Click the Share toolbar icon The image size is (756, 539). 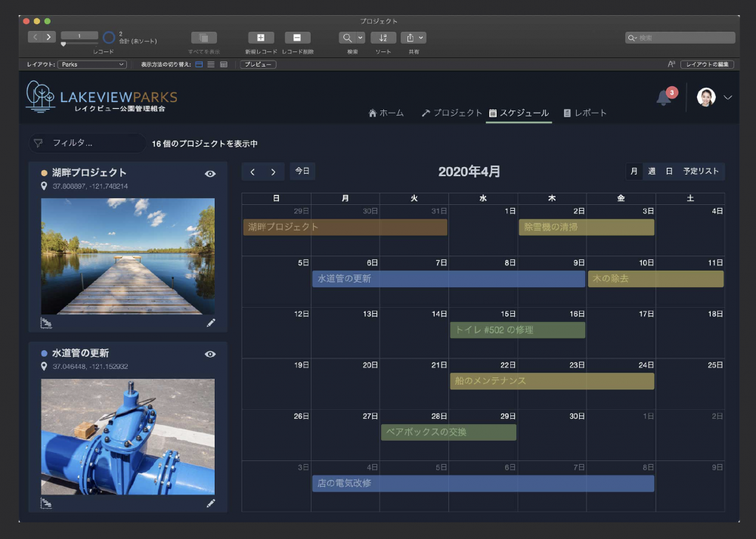[x=410, y=38]
